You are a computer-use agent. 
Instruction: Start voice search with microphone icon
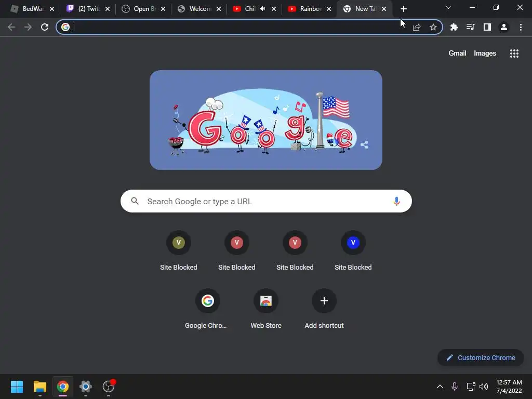point(396,201)
